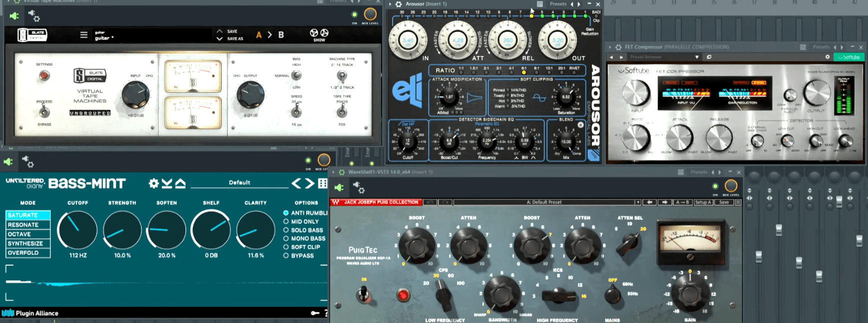This screenshot has height=323, width=868.
Task: Click preset window icon beside Softube preset browser
Action: [x=709, y=57]
